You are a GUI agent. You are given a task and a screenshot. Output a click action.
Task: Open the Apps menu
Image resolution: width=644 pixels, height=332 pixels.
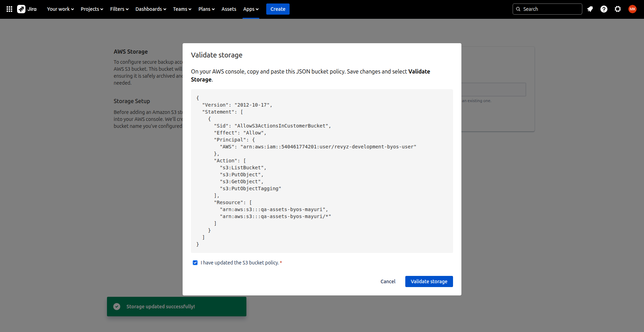pos(251,9)
